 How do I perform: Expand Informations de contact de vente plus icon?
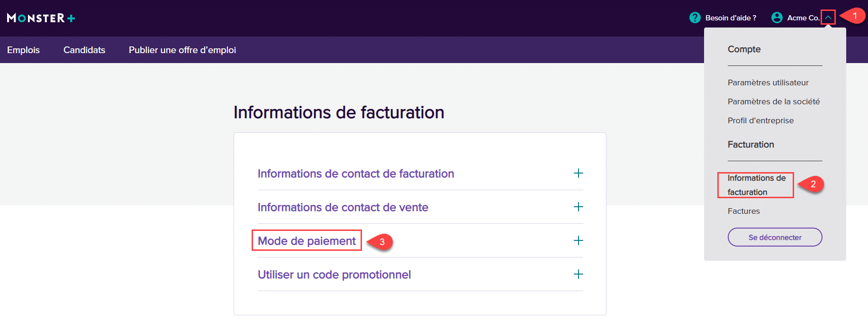point(578,207)
